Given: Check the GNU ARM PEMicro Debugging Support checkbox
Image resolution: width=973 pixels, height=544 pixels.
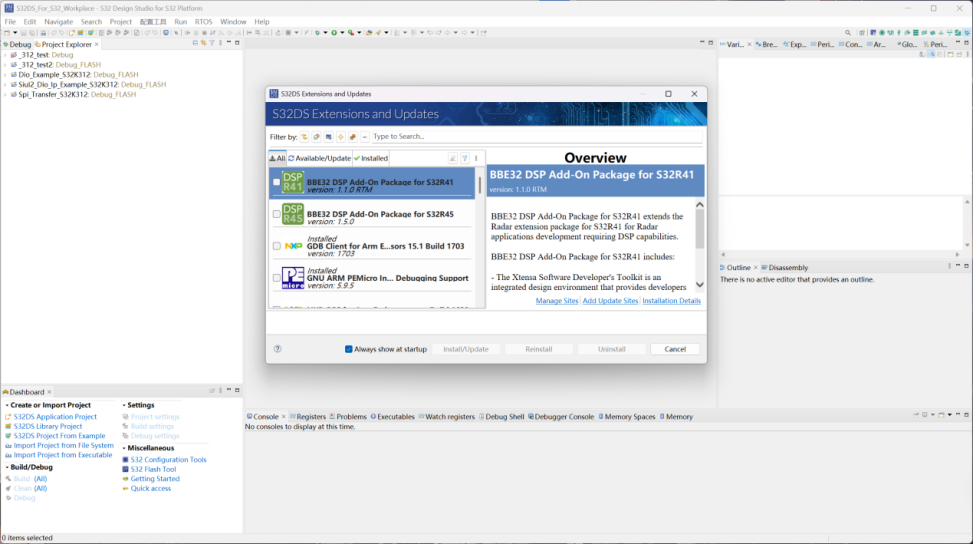Looking at the screenshot, I should (x=277, y=278).
